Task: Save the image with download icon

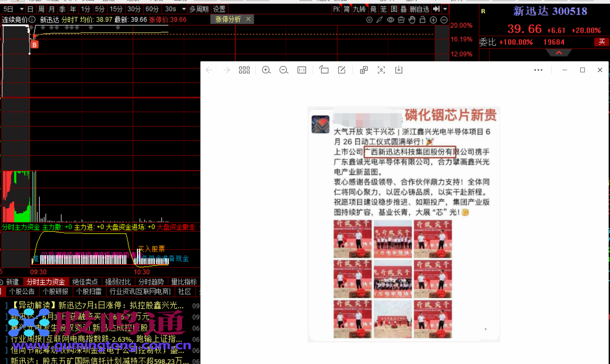Action: pyautogui.click(x=399, y=70)
